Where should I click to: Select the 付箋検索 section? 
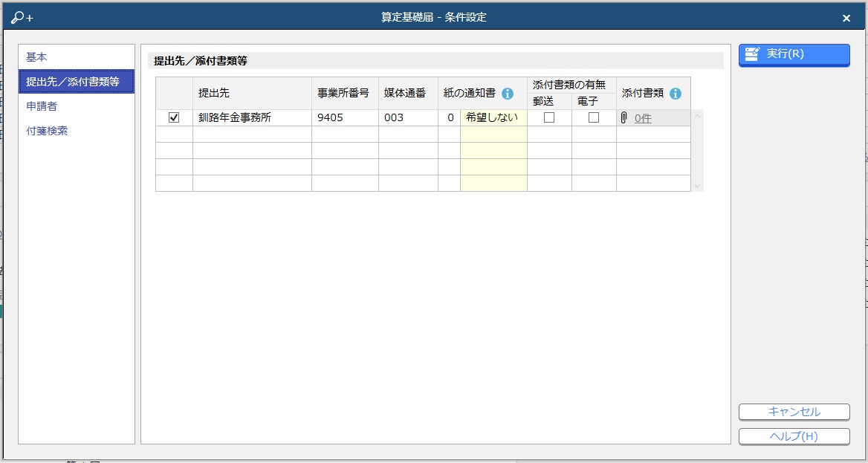click(x=46, y=131)
